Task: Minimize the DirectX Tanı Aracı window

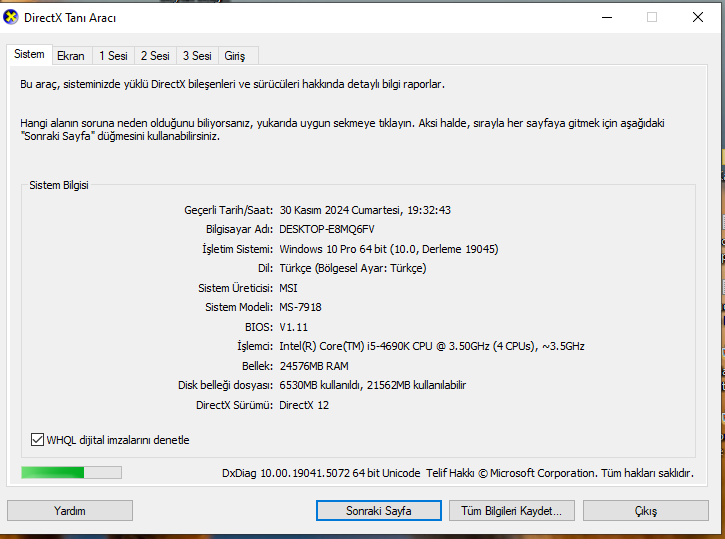Action: (607, 18)
